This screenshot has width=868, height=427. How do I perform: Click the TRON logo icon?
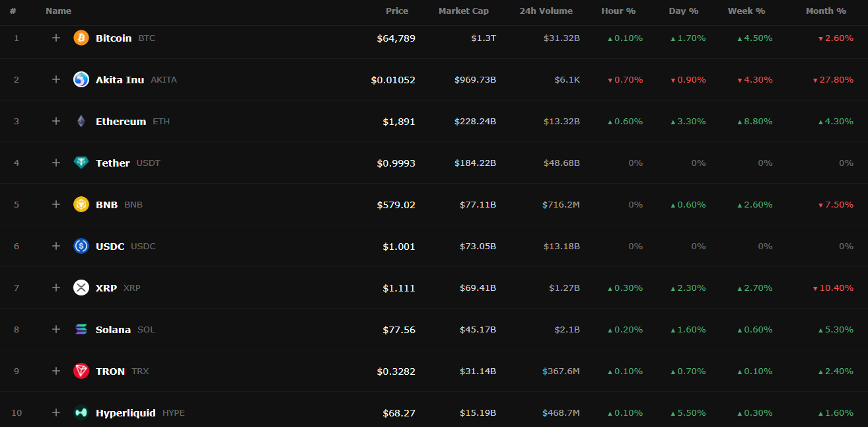click(x=81, y=371)
